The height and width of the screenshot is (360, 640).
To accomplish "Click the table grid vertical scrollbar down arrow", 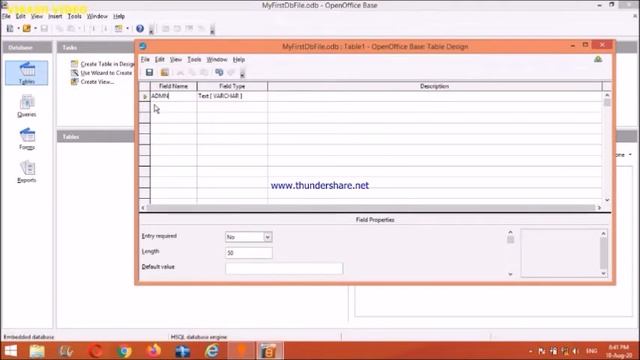I will point(607,200).
